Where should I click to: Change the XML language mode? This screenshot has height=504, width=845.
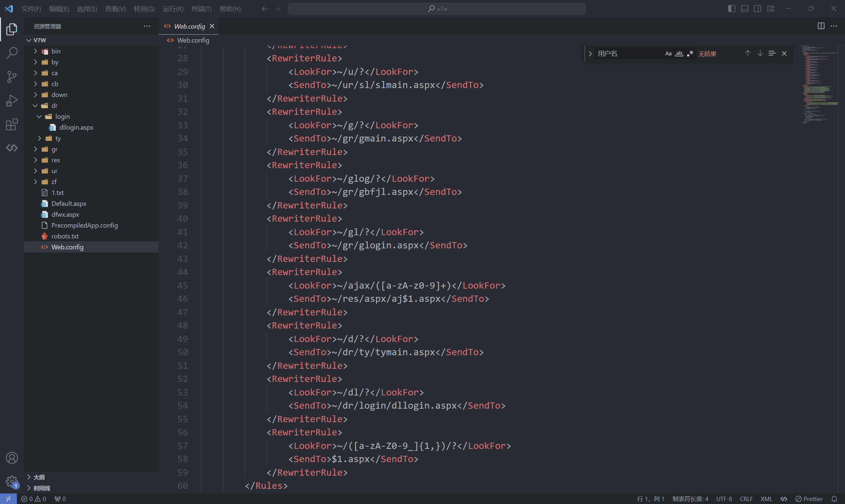(x=766, y=499)
